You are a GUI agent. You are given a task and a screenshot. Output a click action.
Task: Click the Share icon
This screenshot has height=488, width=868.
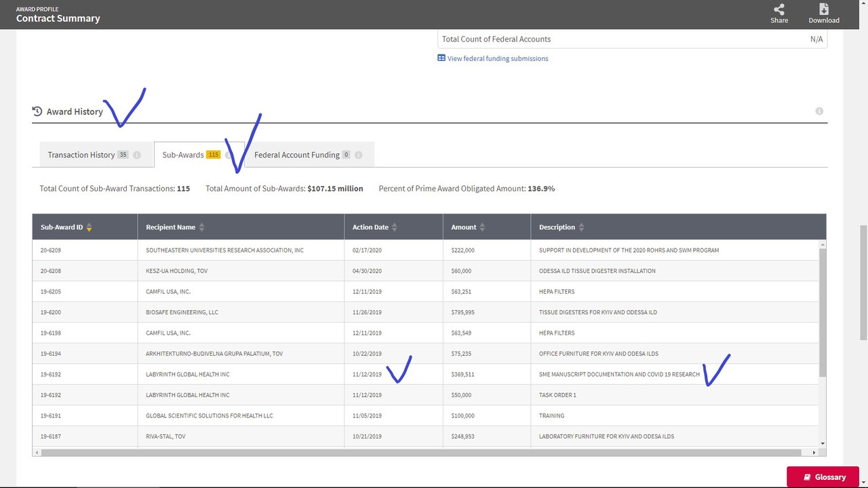(779, 9)
